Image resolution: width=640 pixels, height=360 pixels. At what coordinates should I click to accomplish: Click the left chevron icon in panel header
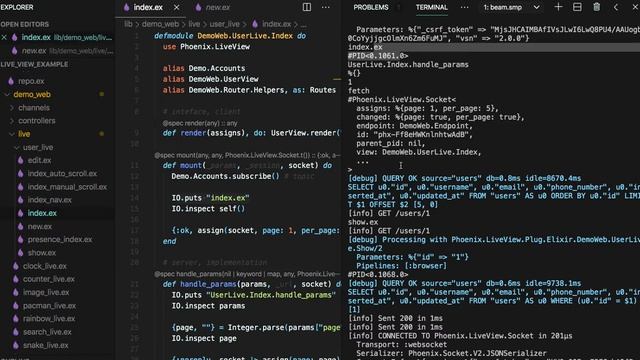(616, 7)
